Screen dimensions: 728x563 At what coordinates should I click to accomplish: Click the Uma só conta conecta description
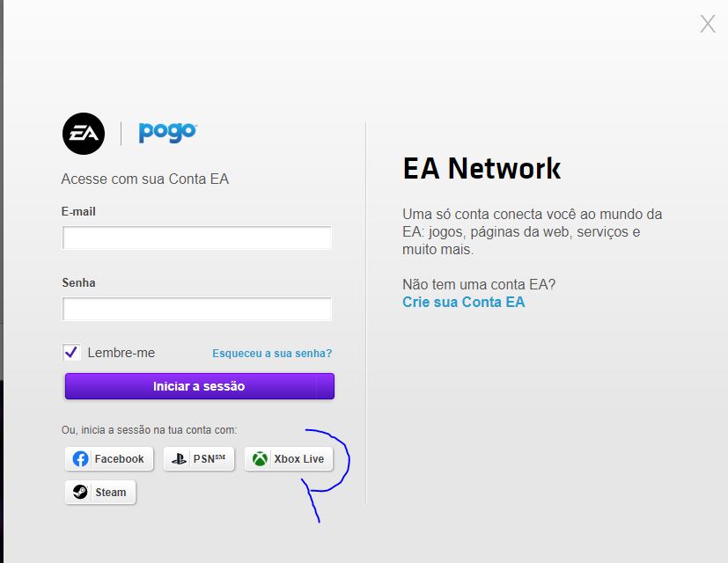[x=532, y=231]
